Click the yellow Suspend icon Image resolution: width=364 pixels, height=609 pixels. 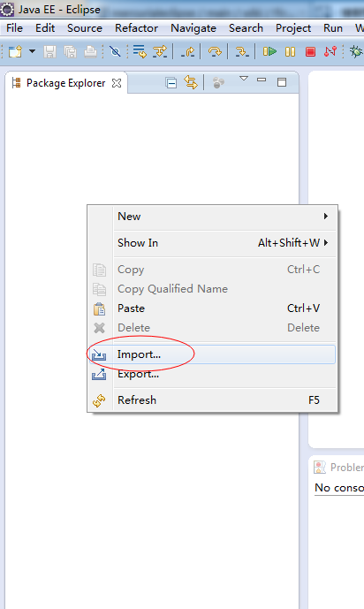pos(290,51)
